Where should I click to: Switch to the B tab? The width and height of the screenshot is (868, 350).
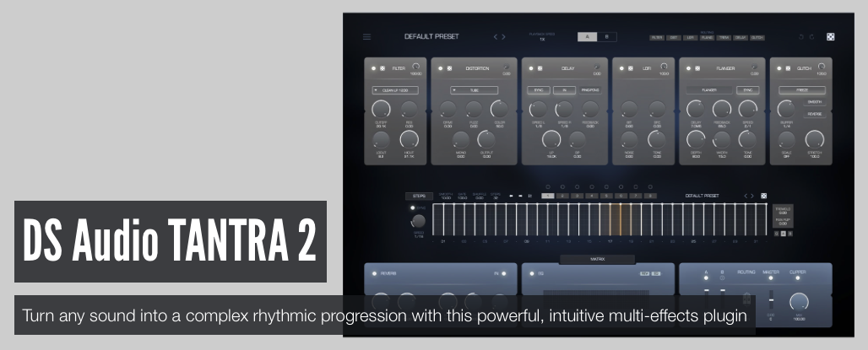[x=607, y=37]
